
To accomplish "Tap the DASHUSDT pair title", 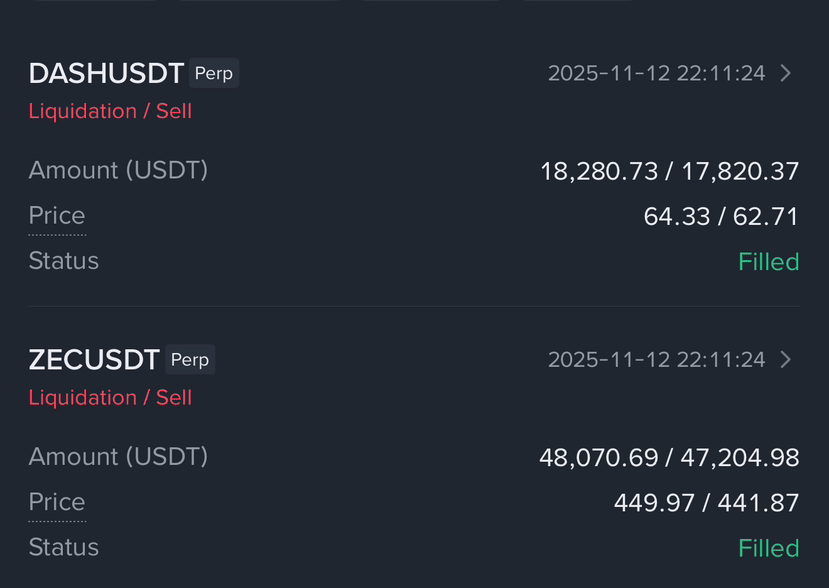I will (106, 73).
